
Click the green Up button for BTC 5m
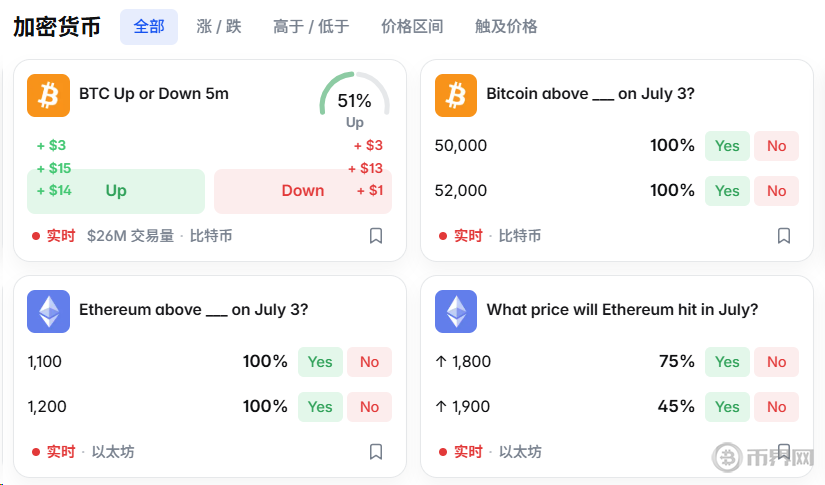(116, 191)
